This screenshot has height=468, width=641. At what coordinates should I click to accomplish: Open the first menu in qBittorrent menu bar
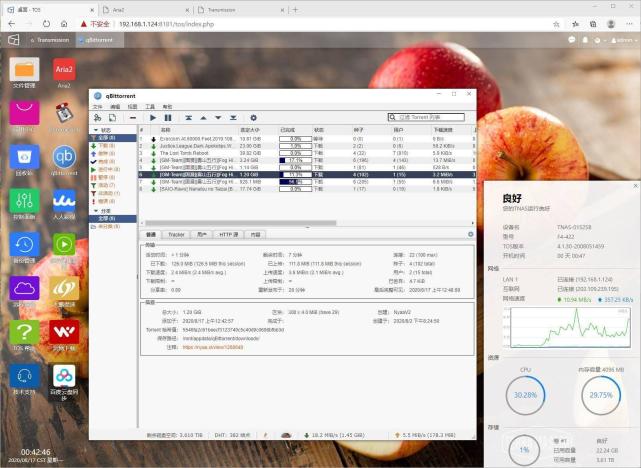pos(97,106)
